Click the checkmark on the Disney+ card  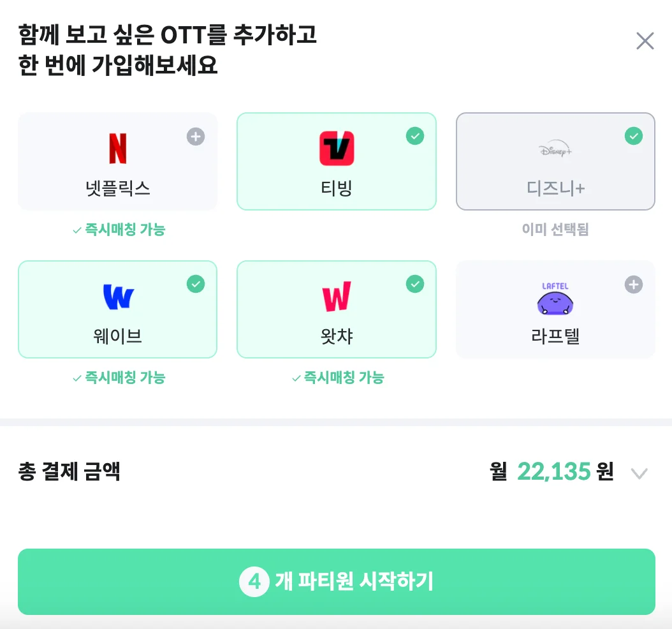pyautogui.click(x=634, y=137)
